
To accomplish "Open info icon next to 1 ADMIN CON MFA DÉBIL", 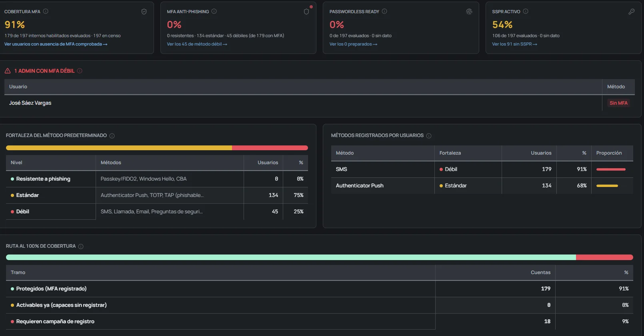I will (x=80, y=71).
